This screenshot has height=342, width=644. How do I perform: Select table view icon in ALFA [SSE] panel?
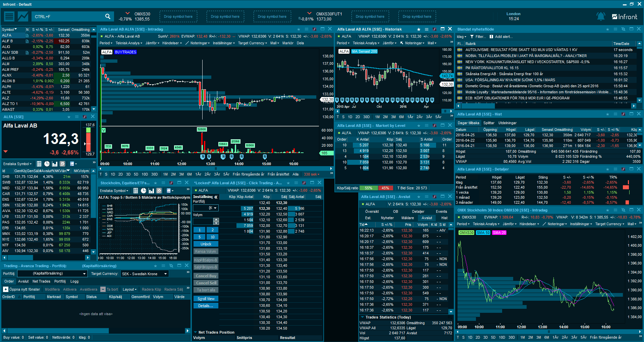39,164
